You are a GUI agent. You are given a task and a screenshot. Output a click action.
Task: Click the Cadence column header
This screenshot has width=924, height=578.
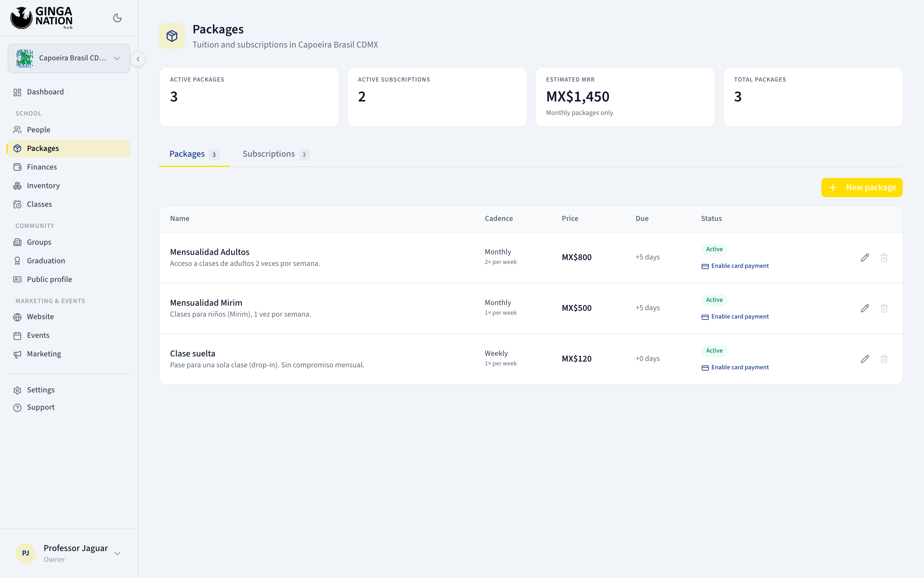[499, 219]
